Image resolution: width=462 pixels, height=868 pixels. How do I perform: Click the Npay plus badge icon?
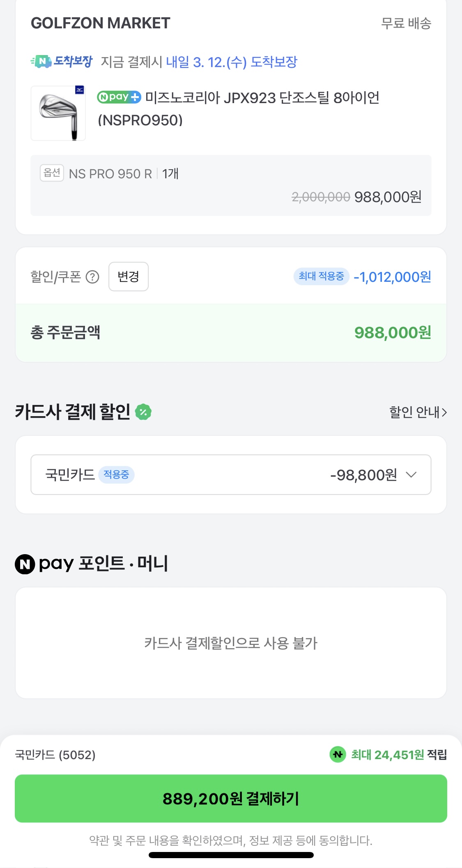[119, 97]
